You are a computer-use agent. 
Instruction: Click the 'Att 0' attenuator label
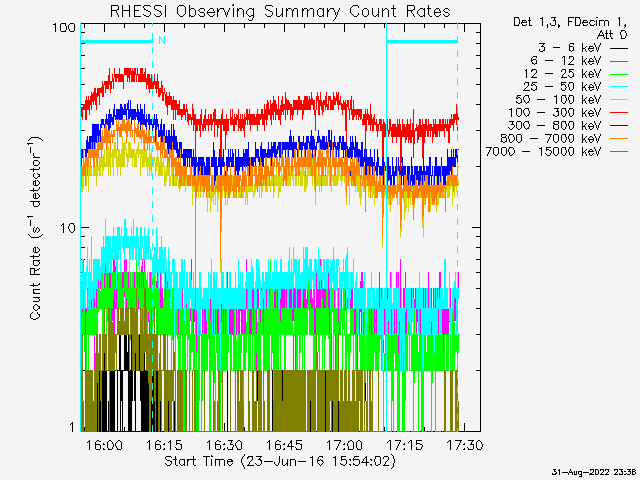coord(611,35)
